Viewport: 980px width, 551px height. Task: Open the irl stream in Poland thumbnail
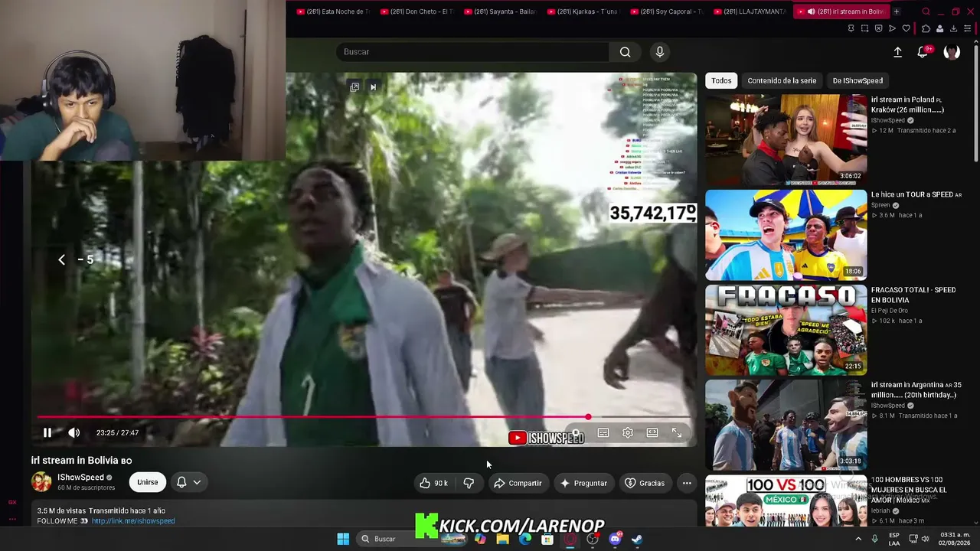point(786,140)
